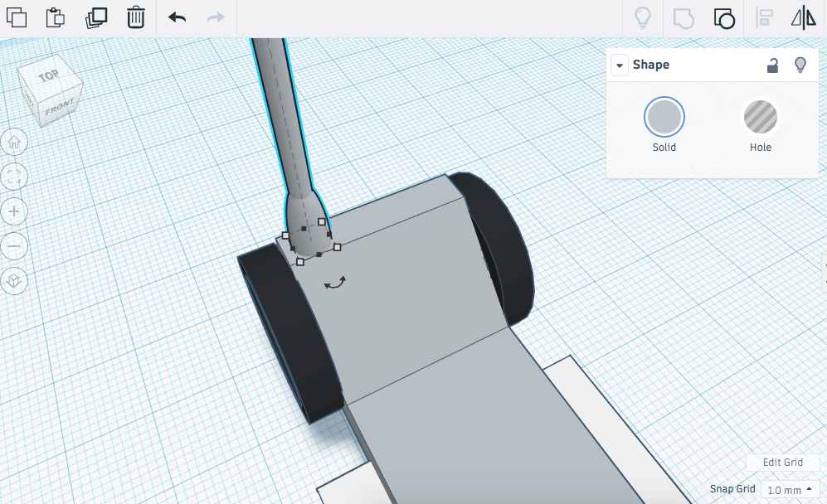Open the Snap Grid 1.0 mm dropdown
This screenshot has width=827, height=504.
pos(790,490)
